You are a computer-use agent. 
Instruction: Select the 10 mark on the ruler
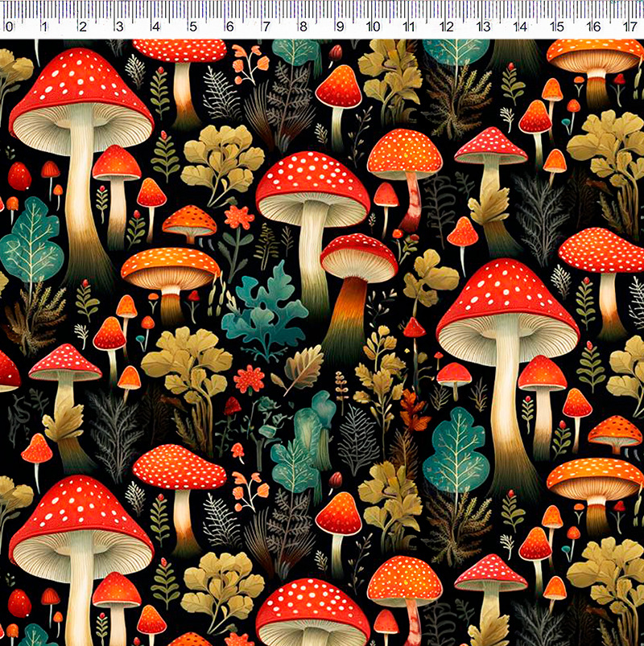[x=374, y=27]
